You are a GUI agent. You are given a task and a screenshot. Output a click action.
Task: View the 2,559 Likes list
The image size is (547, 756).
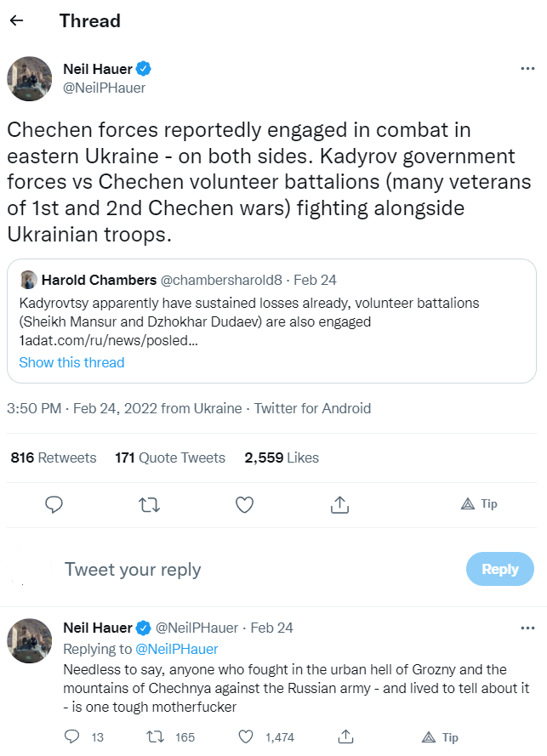[x=282, y=458]
